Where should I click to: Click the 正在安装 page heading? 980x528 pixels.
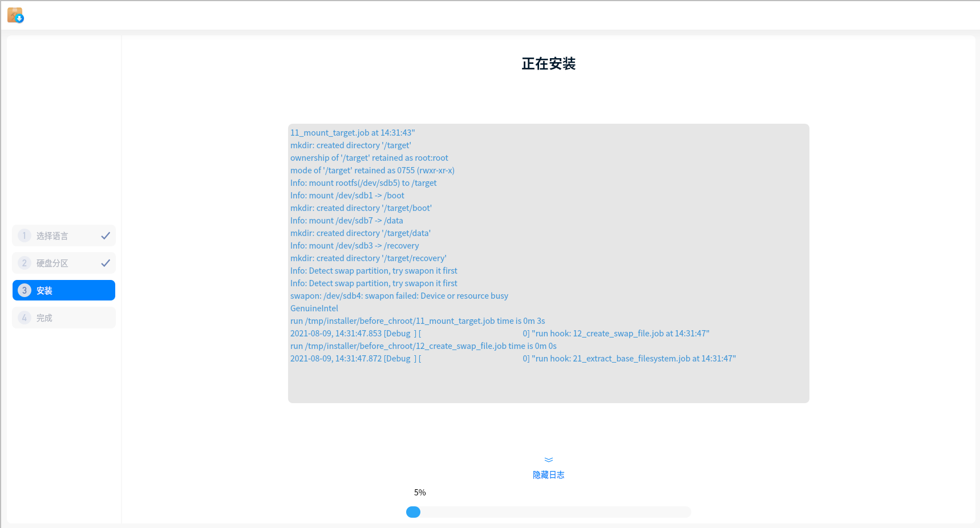(x=549, y=64)
